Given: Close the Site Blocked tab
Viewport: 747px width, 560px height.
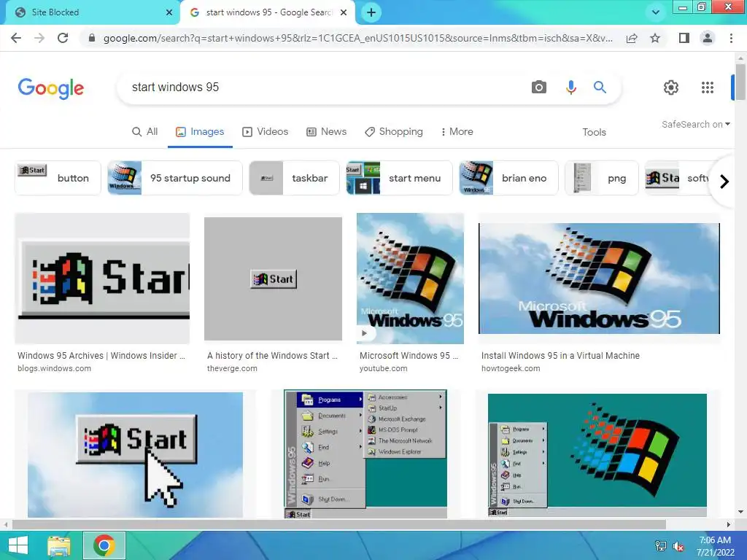Looking at the screenshot, I should tap(169, 12).
